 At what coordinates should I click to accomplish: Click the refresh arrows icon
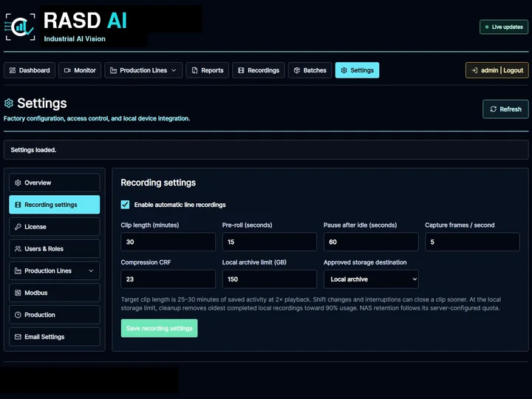click(x=494, y=109)
